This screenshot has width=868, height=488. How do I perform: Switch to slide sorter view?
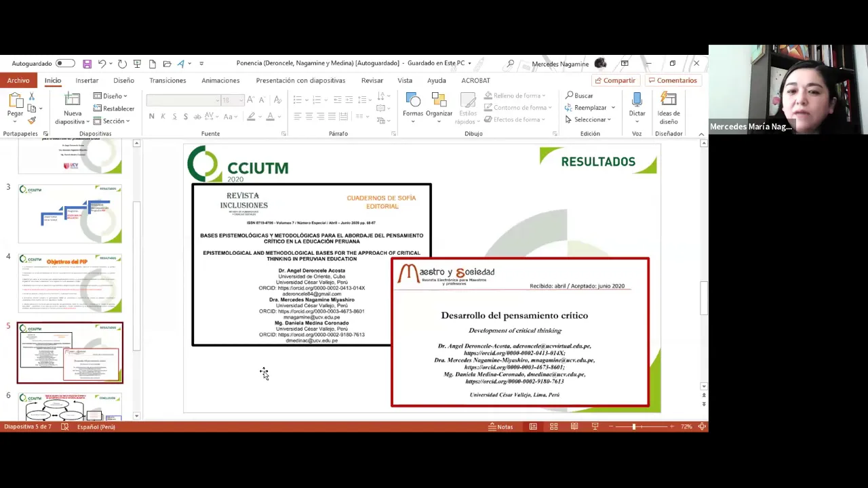554,427
